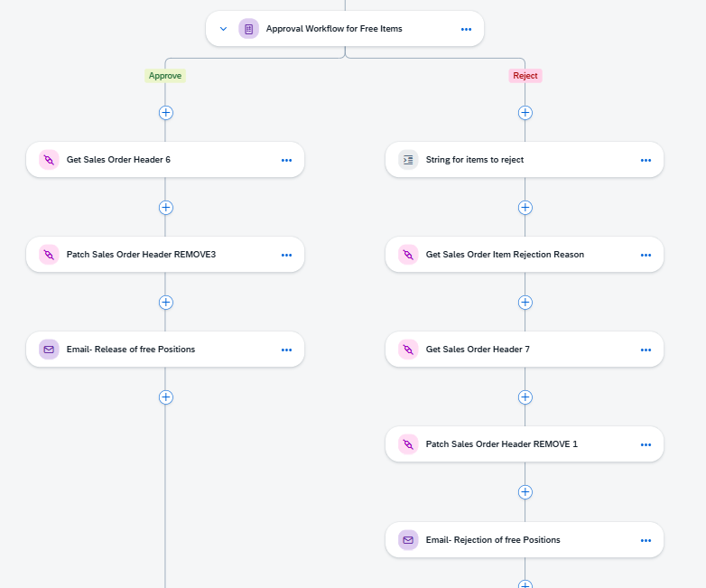Select the Approve branch label
This screenshot has width=706, height=588.
(165, 76)
